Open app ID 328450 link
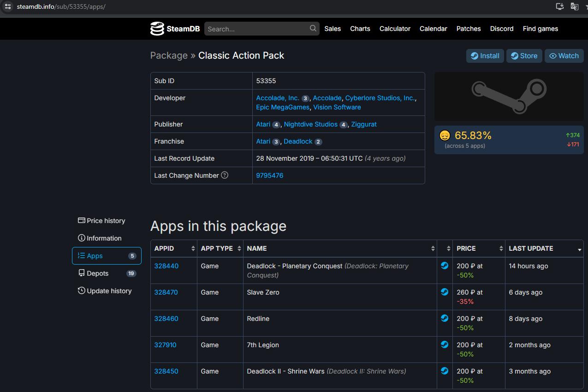588x392 pixels. point(166,371)
